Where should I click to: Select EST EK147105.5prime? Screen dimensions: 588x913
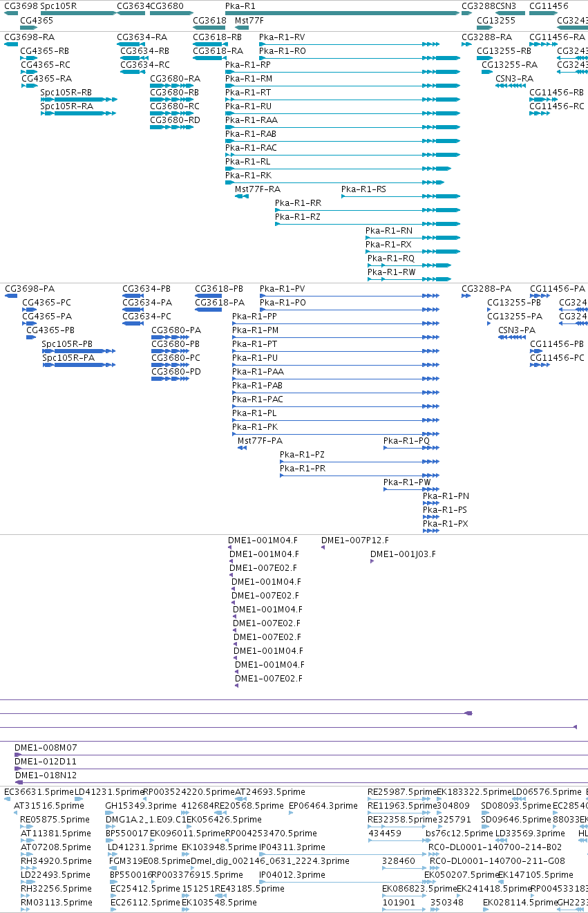535,874
